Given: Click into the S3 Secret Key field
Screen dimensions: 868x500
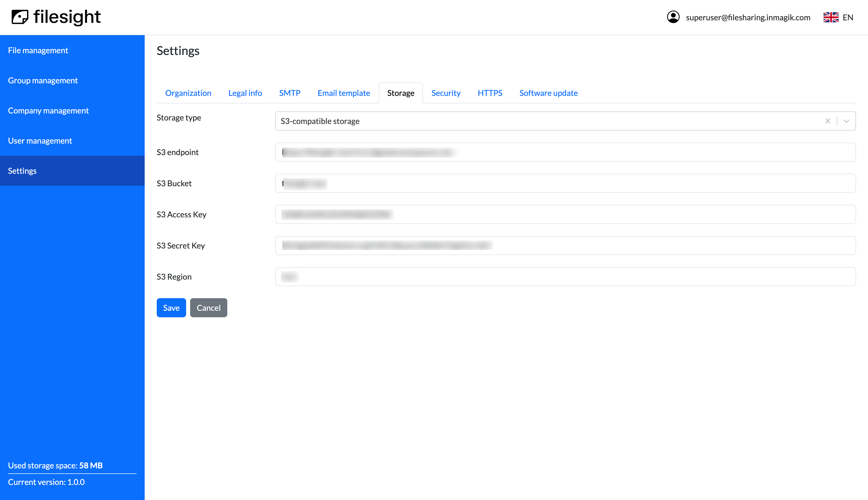Looking at the screenshot, I should [x=565, y=245].
